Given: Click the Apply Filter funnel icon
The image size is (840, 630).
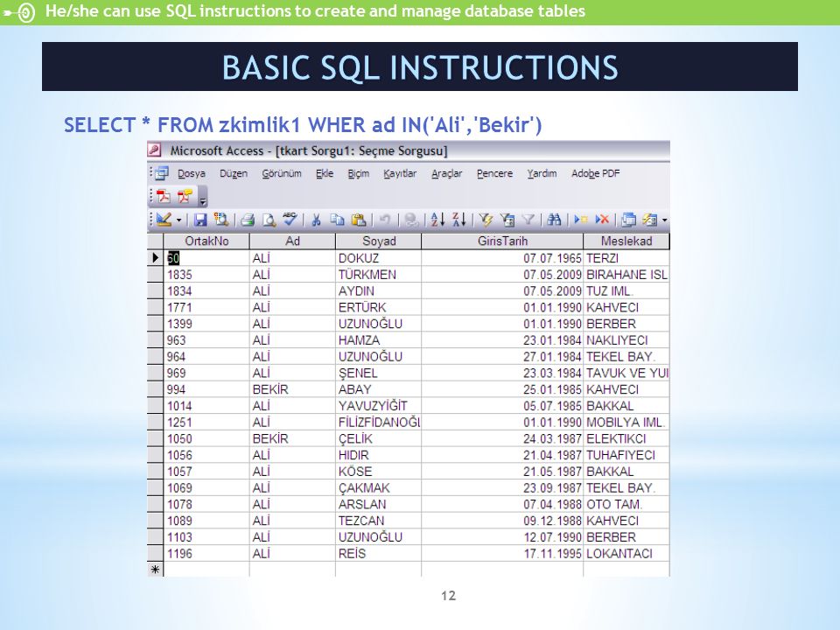Looking at the screenshot, I should pos(528,220).
